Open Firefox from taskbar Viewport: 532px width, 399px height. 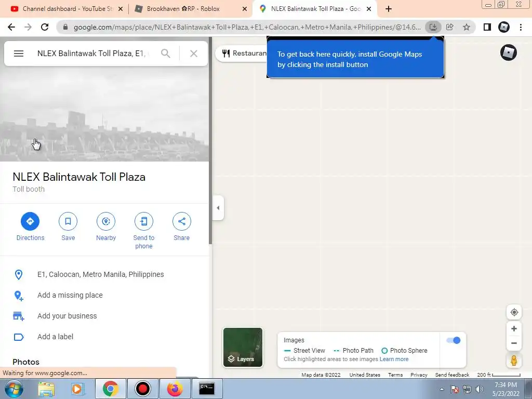175,389
